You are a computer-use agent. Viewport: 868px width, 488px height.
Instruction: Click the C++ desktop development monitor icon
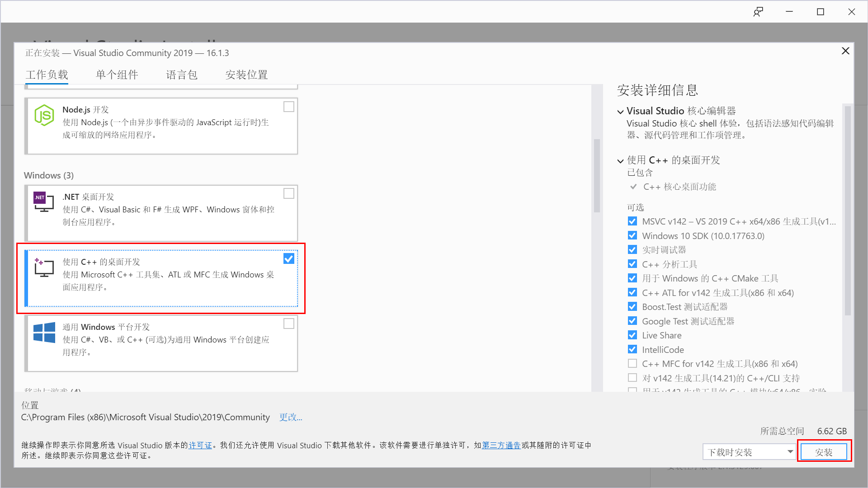[44, 268]
